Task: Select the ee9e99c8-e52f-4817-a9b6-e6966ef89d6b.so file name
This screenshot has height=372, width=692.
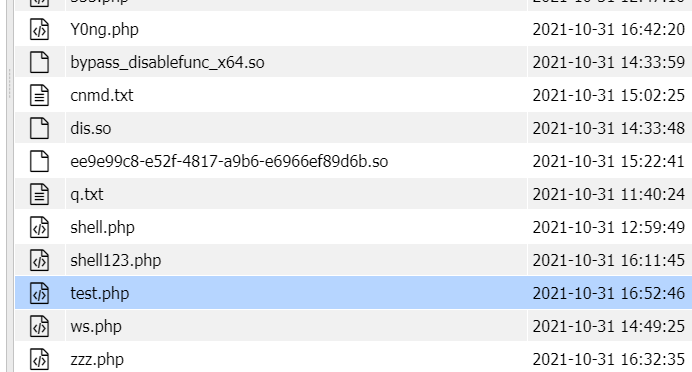Action: coord(229,162)
